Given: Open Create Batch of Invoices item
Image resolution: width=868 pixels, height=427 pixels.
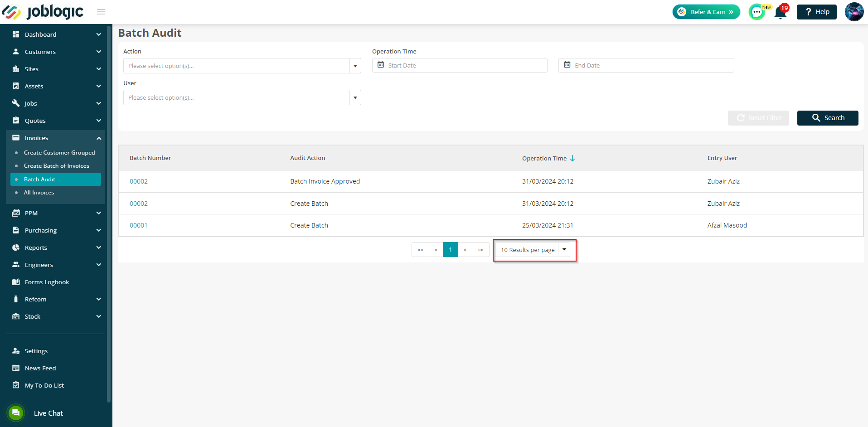Looking at the screenshot, I should (57, 166).
